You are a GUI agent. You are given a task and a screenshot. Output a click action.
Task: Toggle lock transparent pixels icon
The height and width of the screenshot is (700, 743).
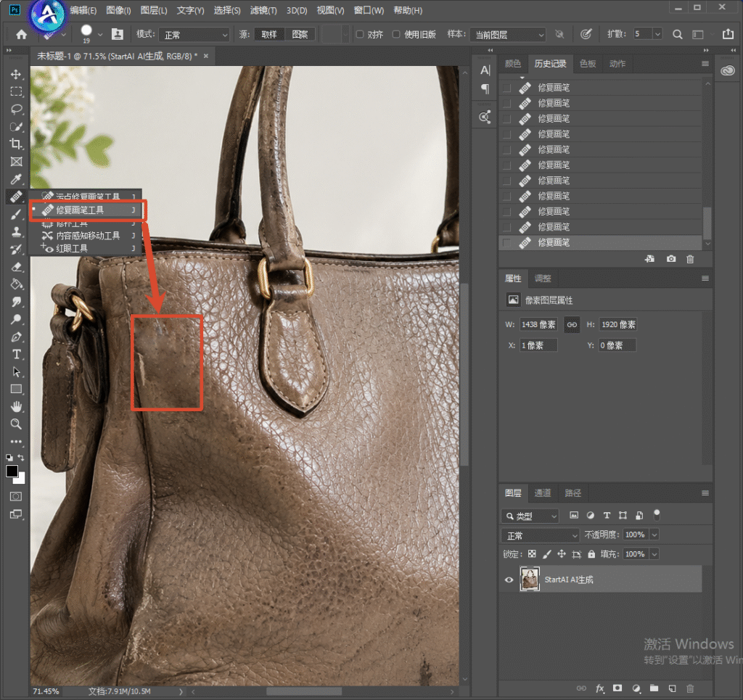tap(532, 553)
